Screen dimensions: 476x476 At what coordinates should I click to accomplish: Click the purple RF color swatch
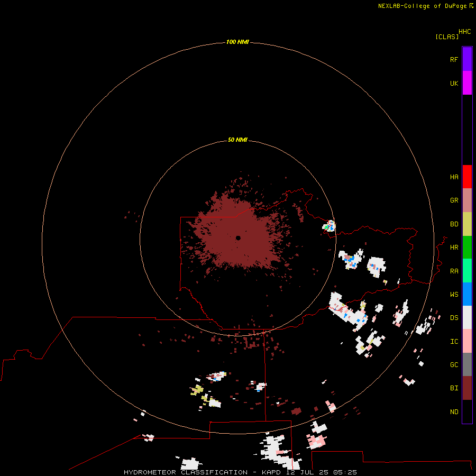[467, 59]
